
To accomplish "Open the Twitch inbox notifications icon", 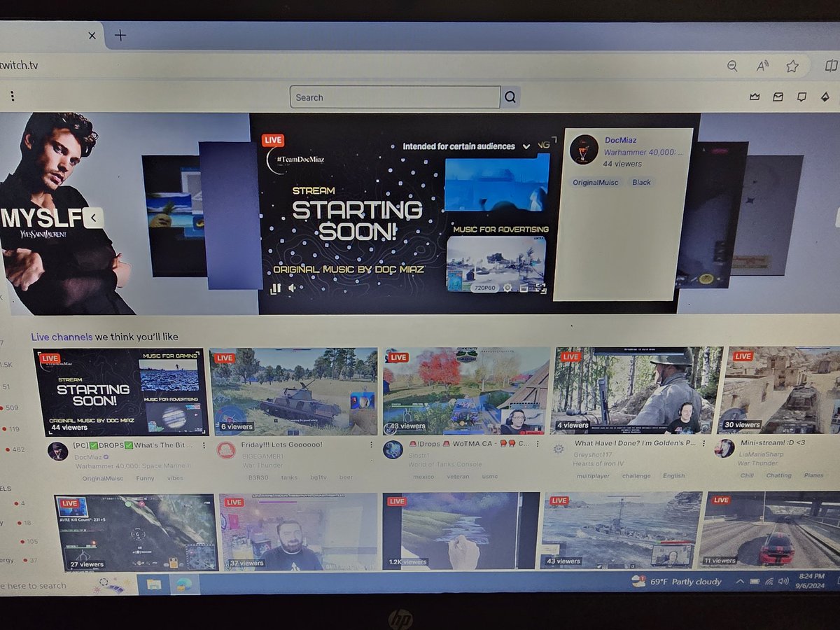I will coord(778,97).
